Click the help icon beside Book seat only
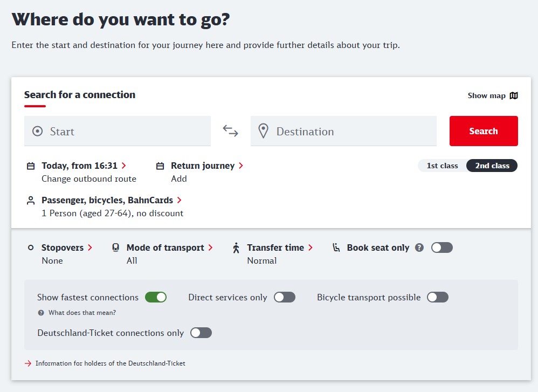Viewport: 538px width, 392px height. 419,247
